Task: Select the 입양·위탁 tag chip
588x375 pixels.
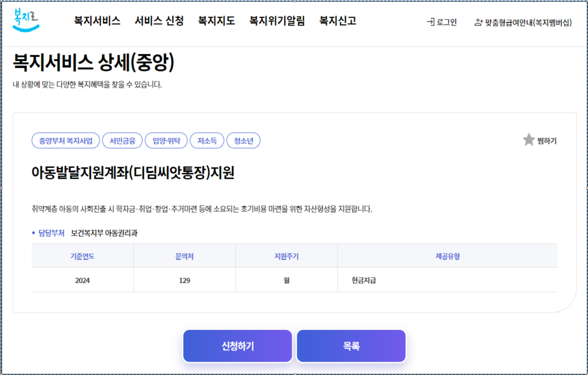Action: 167,140
